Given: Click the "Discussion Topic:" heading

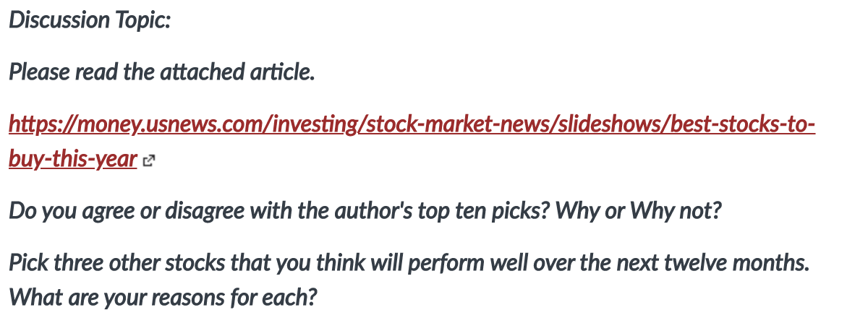Looking at the screenshot, I should point(90,20).
